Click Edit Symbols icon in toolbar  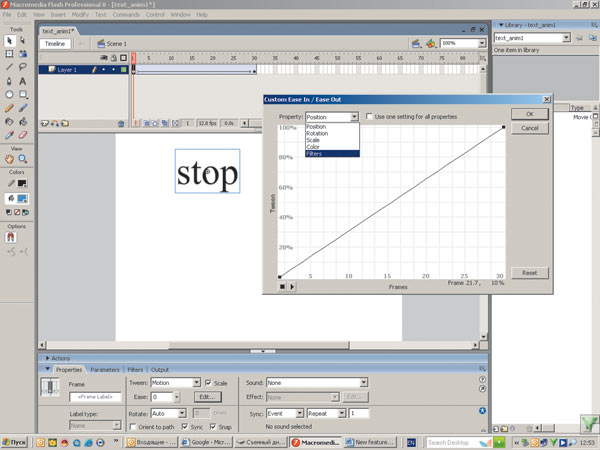(431, 44)
